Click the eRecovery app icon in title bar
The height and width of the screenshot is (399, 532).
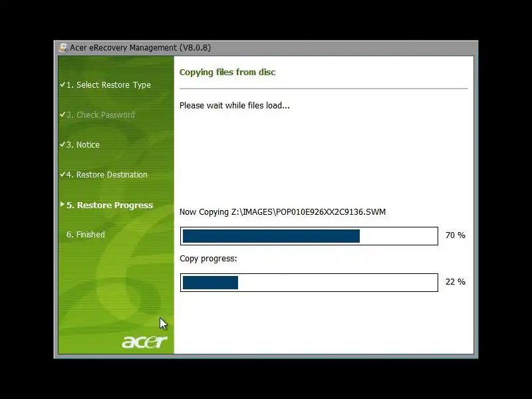(63, 47)
